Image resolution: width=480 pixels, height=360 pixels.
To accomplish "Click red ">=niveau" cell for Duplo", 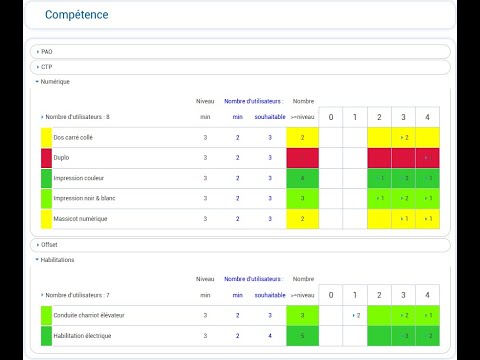I will (x=302, y=158).
